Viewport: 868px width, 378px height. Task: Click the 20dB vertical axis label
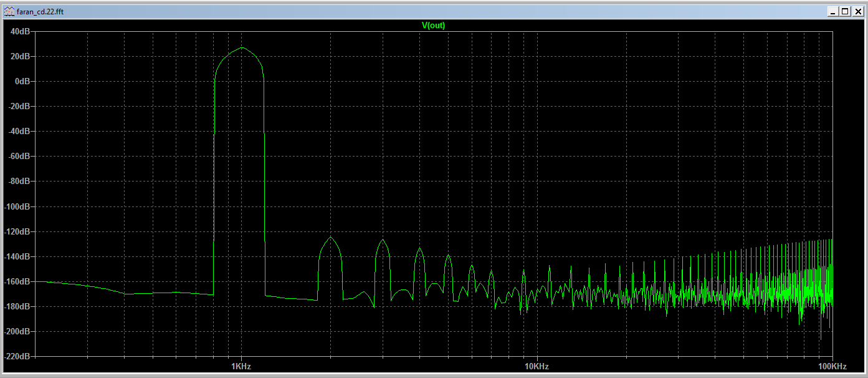pyautogui.click(x=21, y=56)
